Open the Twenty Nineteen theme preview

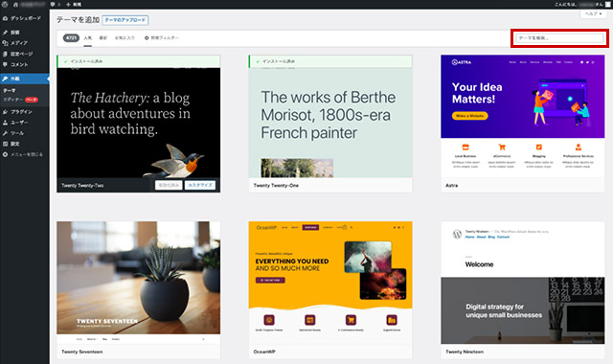[x=523, y=283]
